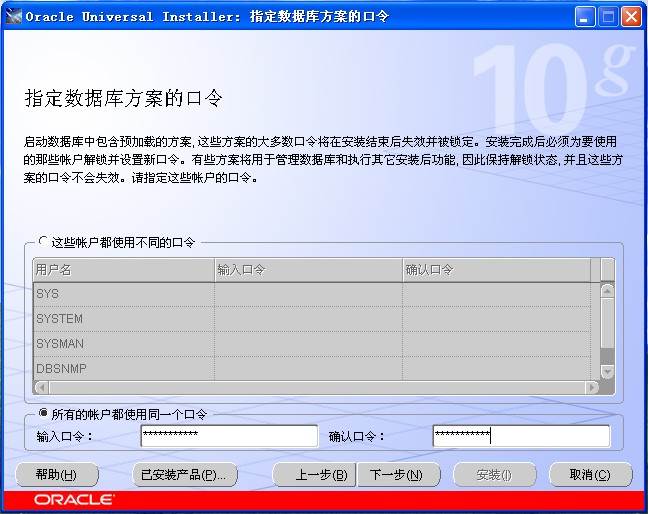Click the SYSTEM confirm password cell
Image resolution: width=648 pixels, height=514 pixels.
497,319
